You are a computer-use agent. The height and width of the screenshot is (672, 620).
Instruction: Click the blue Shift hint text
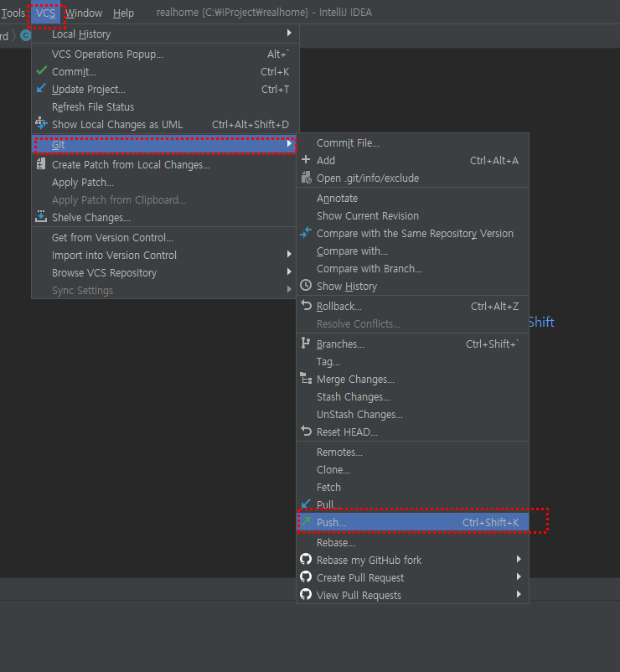coord(541,322)
